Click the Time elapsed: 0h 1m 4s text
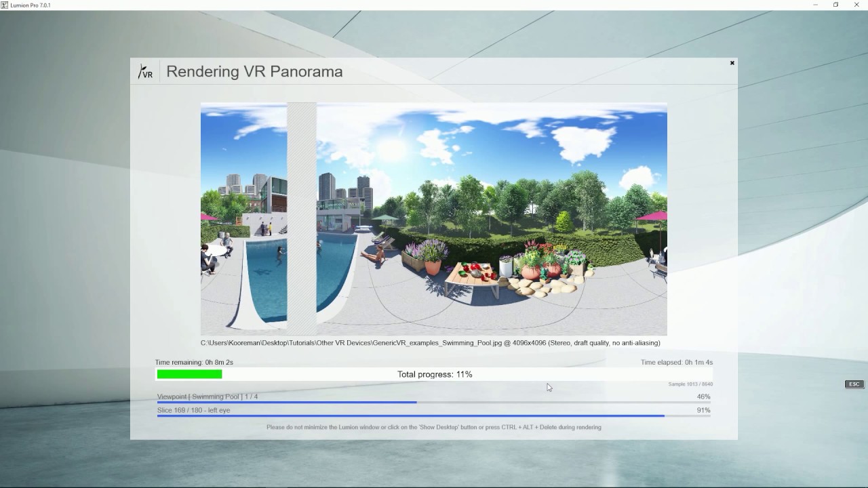This screenshot has width=868, height=488. pyautogui.click(x=677, y=363)
